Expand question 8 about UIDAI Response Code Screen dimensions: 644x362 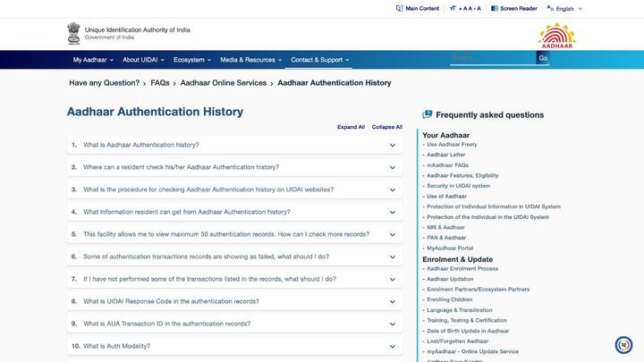pyautogui.click(x=234, y=301)
